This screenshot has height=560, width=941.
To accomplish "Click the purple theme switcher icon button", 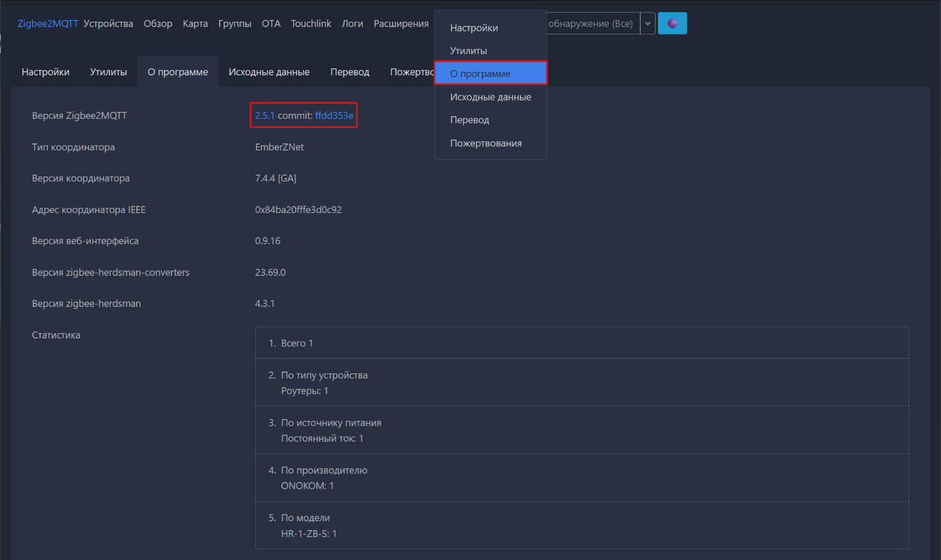I will coord(672,23).
